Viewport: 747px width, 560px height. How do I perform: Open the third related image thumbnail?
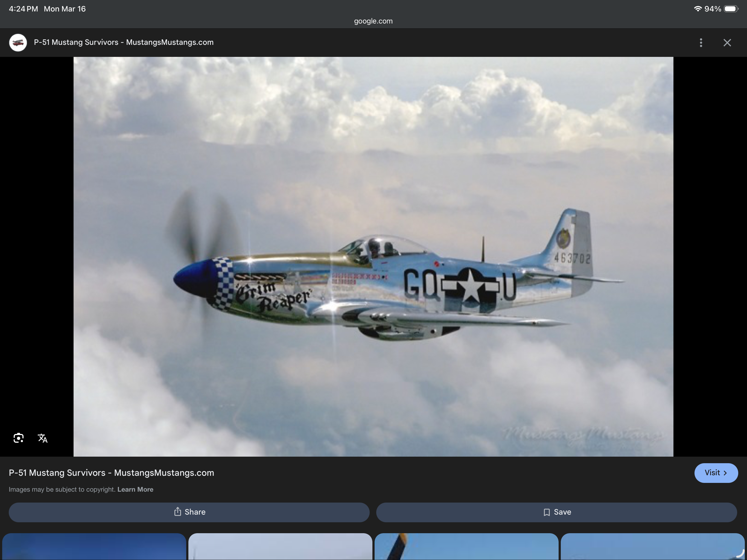[x=466, y=547]
